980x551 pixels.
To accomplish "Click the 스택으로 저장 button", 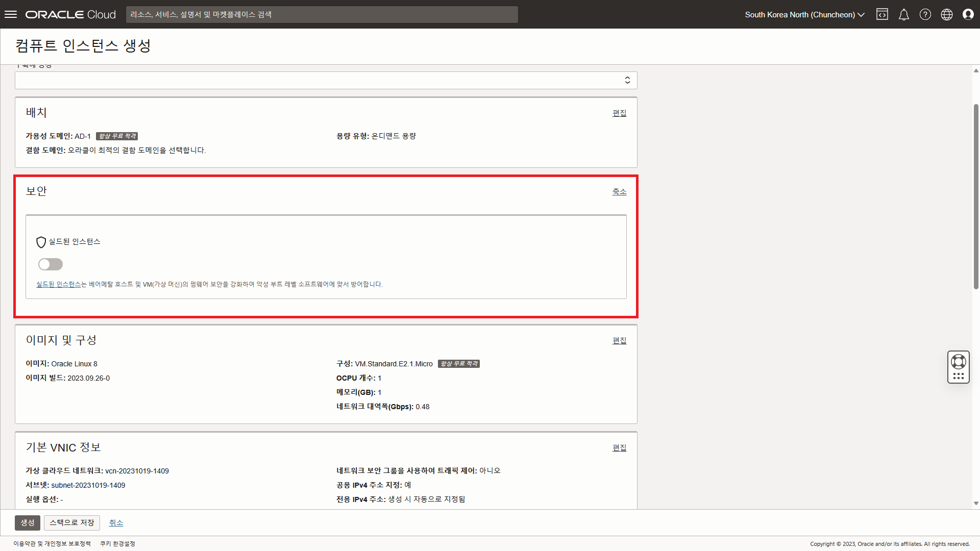I will pos(72,522).
